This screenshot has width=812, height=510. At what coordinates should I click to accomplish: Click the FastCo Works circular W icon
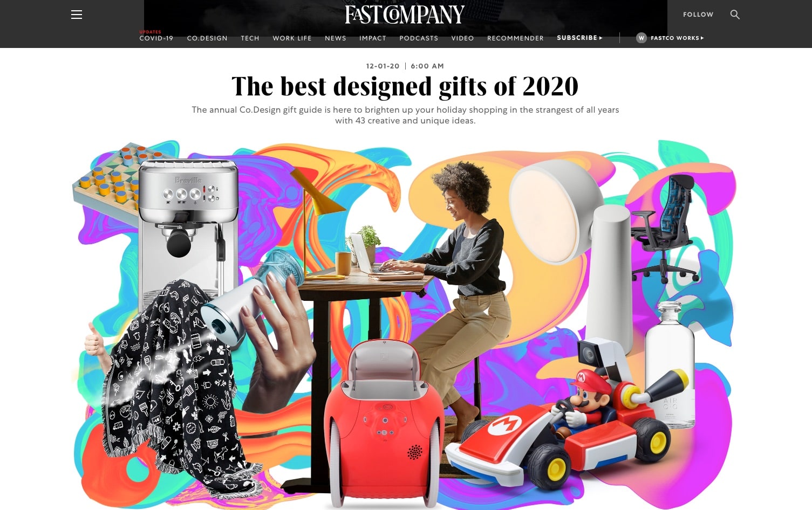(641, 38)
